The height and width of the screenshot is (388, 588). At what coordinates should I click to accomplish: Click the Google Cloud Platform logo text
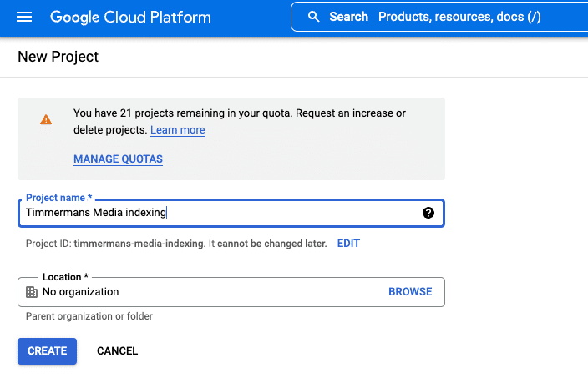point(130,17)
